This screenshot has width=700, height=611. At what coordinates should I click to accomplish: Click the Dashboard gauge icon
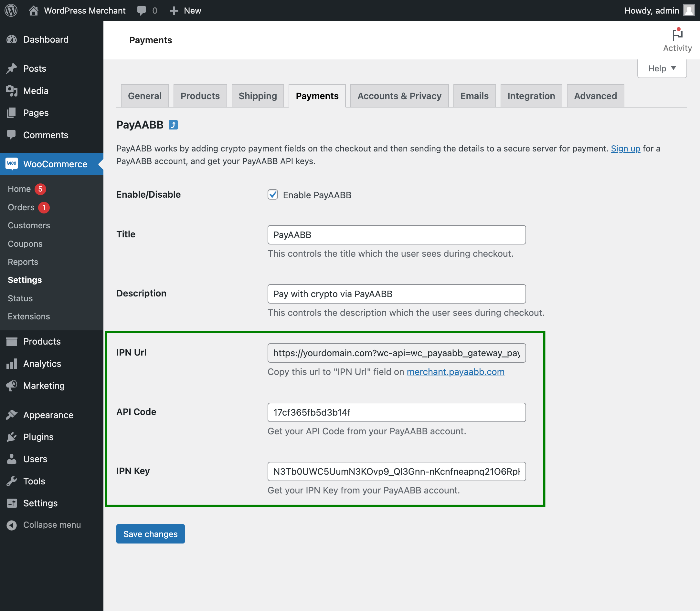12,39
